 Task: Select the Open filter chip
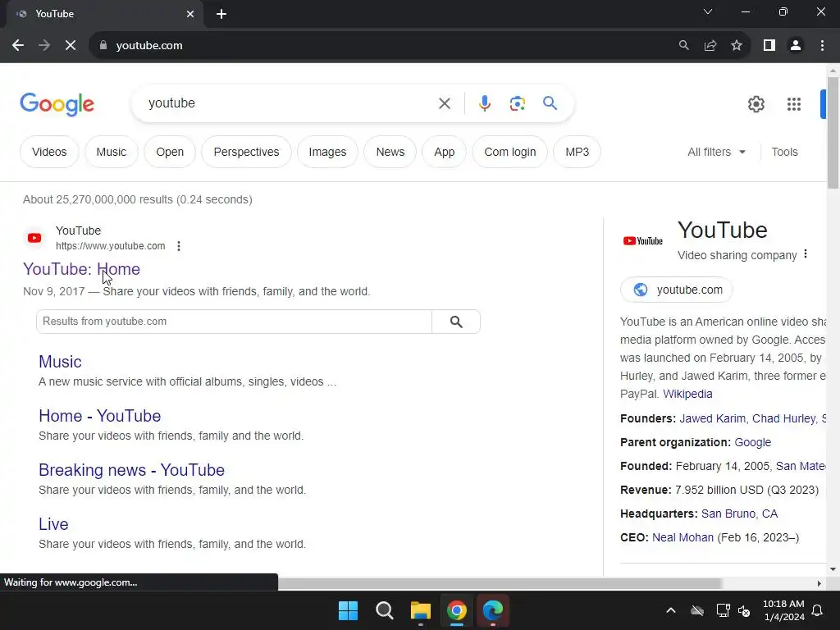coord(170,152)
